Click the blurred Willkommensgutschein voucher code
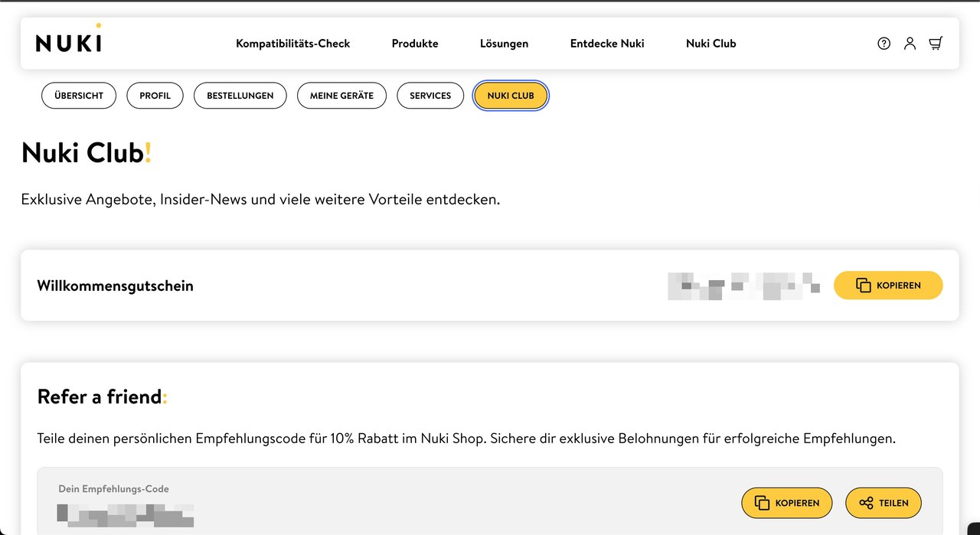The image size is (980, 535). click(x=743, y=285)
